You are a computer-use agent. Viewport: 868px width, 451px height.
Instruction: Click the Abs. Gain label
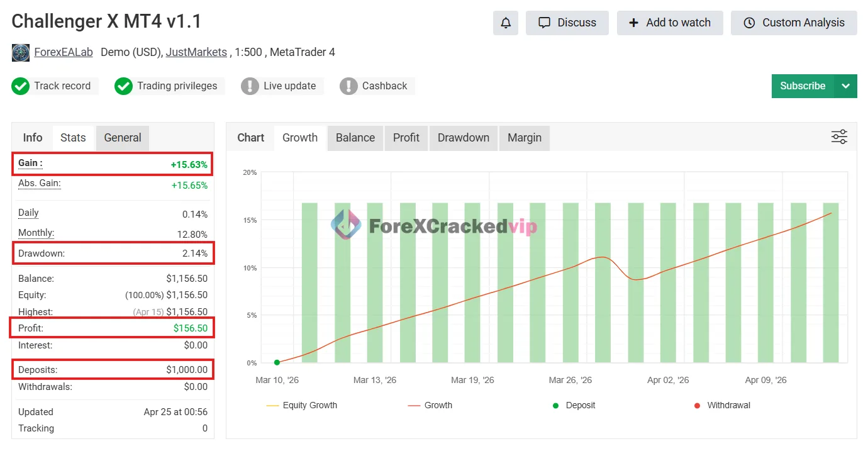coord(40,184)
